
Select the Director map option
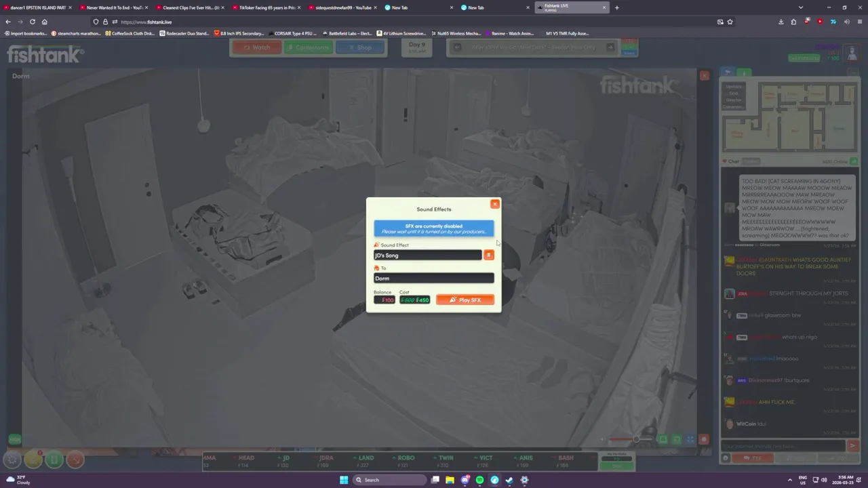tap(733, 100)
